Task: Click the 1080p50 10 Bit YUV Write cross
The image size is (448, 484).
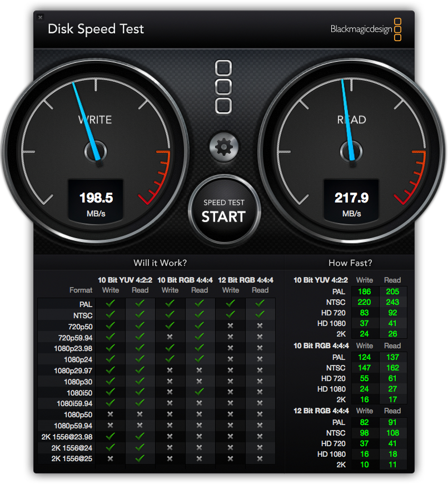Action: pos(110,414)
